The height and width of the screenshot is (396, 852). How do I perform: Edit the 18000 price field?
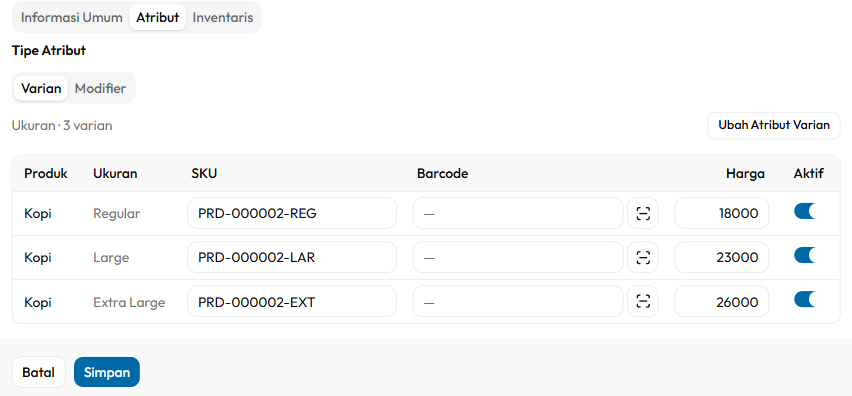point(722,213)
